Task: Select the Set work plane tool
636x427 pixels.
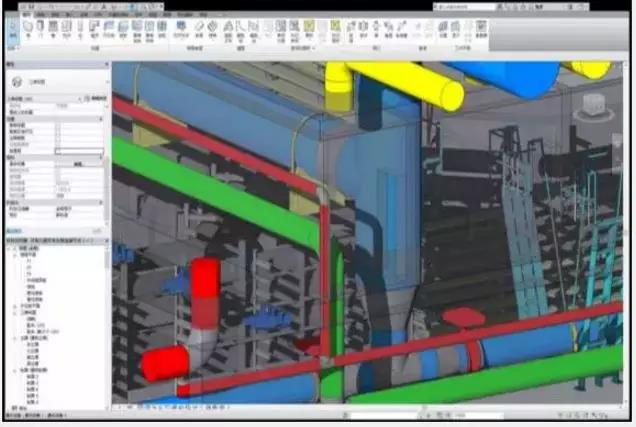Action: [443, 30]
